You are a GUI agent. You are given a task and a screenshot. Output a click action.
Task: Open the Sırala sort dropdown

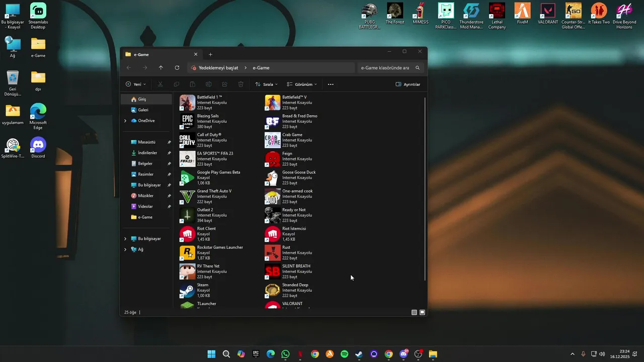coord(266,84)
